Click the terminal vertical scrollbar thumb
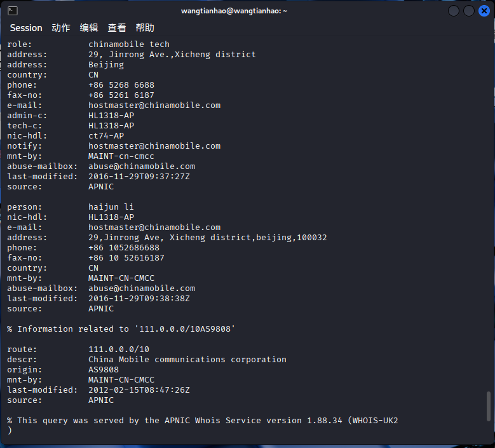The image size is (495, 448). (489, 406)
